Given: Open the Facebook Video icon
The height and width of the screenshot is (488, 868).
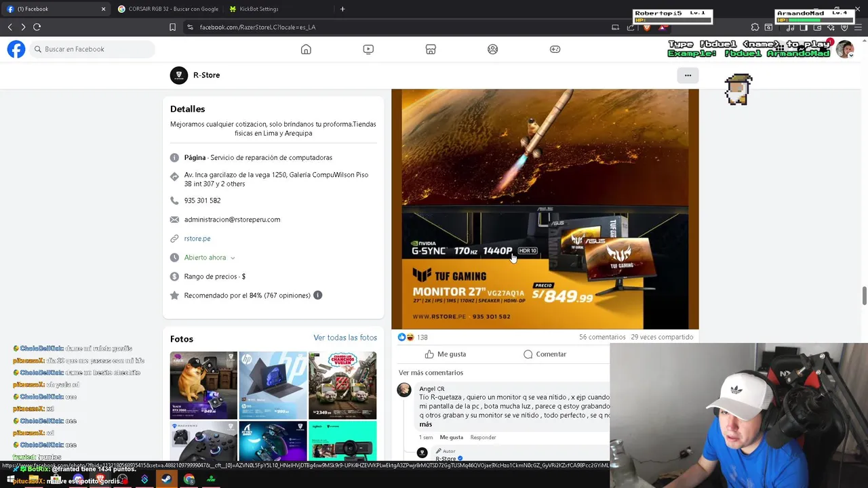Looking at the screenshot, I should click(x=368, y=49).
